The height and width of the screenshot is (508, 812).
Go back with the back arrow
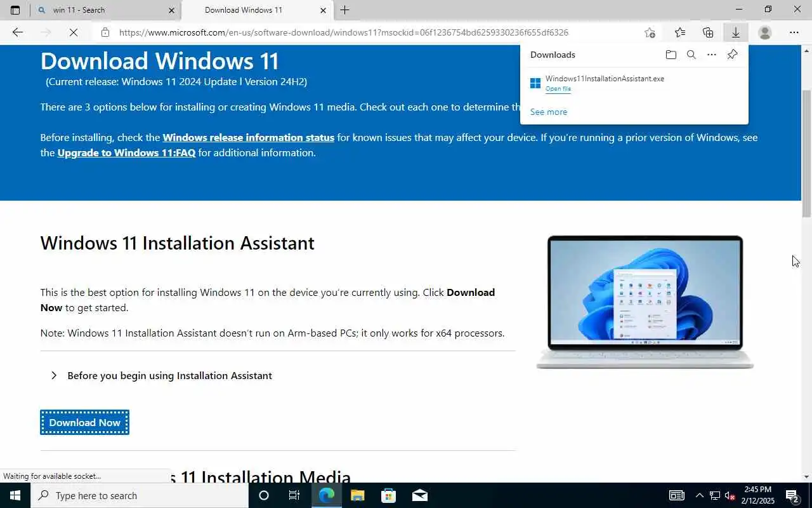(x=18, y=32)
